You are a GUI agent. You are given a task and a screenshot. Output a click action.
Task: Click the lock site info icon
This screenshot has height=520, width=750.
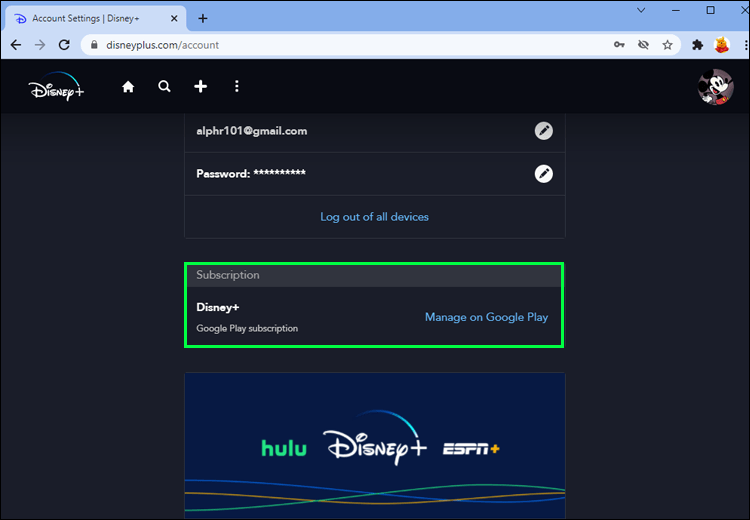[94, 45]
